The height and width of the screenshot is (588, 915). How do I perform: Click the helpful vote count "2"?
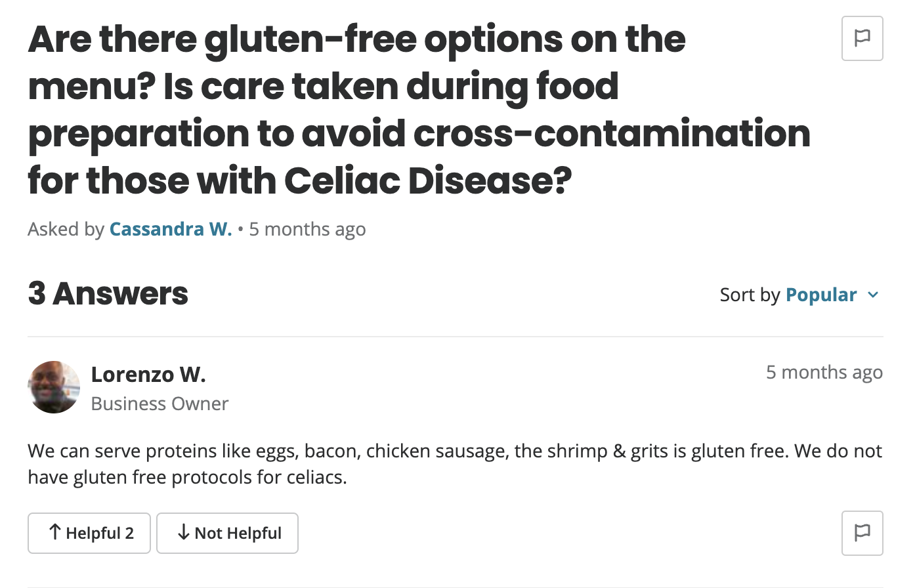(x=129, y=533)
